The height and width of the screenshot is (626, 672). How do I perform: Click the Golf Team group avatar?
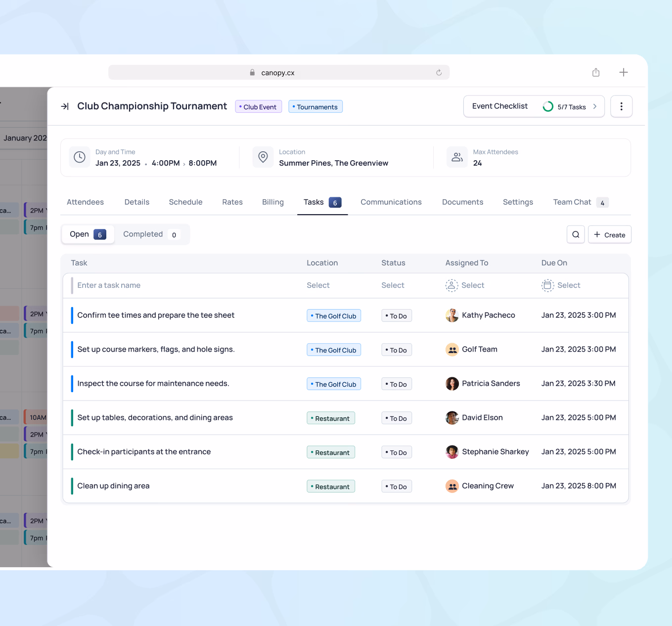point(452,350)
